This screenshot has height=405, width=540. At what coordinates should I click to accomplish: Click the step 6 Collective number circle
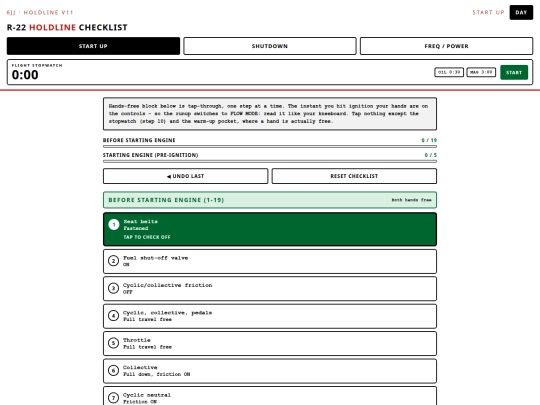(113, 371)
